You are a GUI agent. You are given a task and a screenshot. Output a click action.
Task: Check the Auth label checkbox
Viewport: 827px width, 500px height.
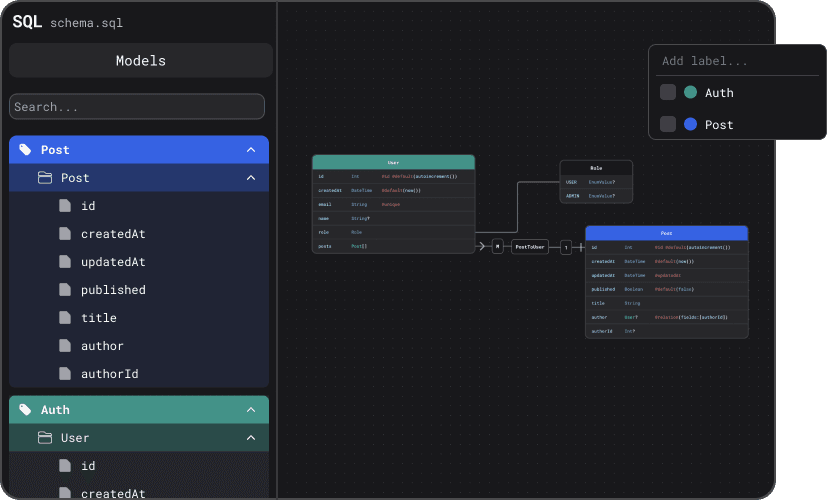pos(668,93)
